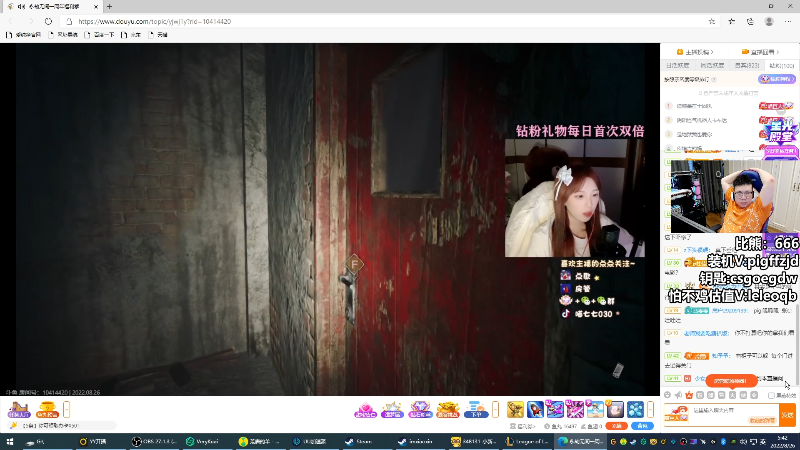This screenshot has width=800, height=450.
Task: Expand the left activity strip beside the trophy
Action: tap(66, 409)
